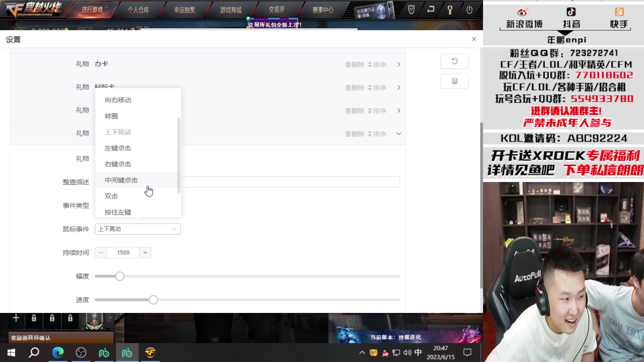
Task: Click the key-shaped icon in game top bar
Action: click(x=450, y=10)
